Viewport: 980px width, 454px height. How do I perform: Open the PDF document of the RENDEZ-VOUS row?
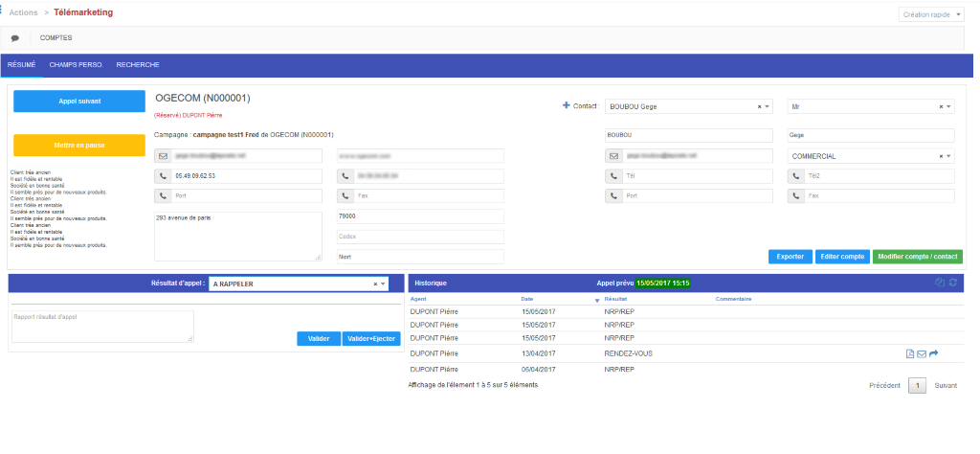[x=910, y=354]
